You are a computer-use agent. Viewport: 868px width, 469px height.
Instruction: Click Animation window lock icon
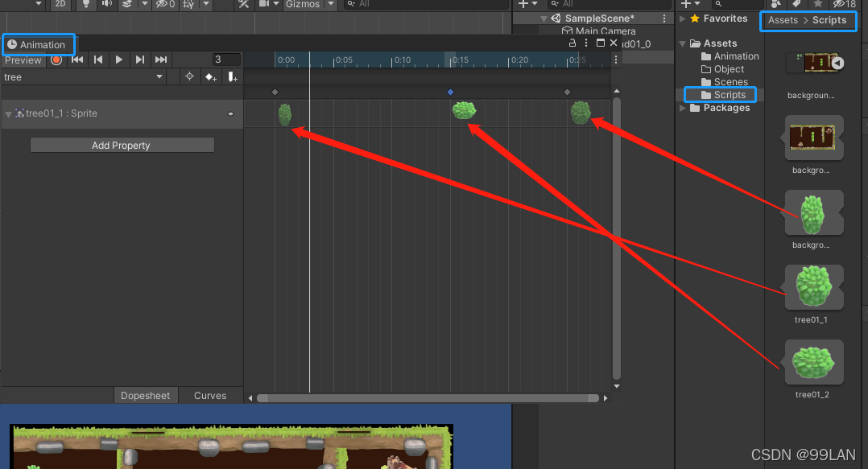pos(572,43)
